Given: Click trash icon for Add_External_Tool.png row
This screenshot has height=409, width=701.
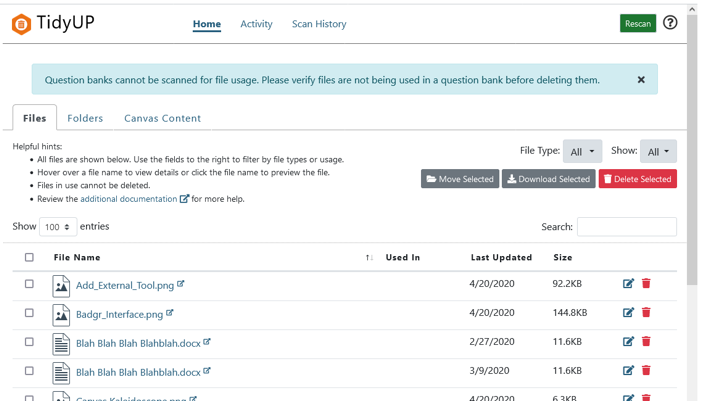Looking at the screenshot, I should click(646, 284).
